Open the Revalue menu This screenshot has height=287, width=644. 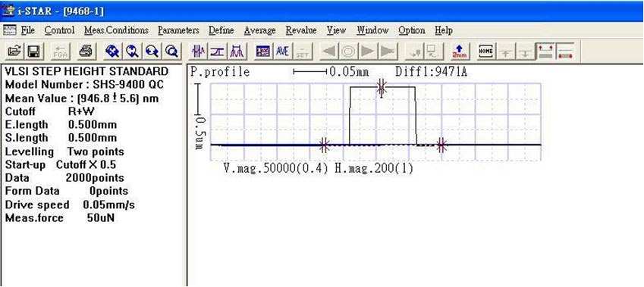pos(301,30)
